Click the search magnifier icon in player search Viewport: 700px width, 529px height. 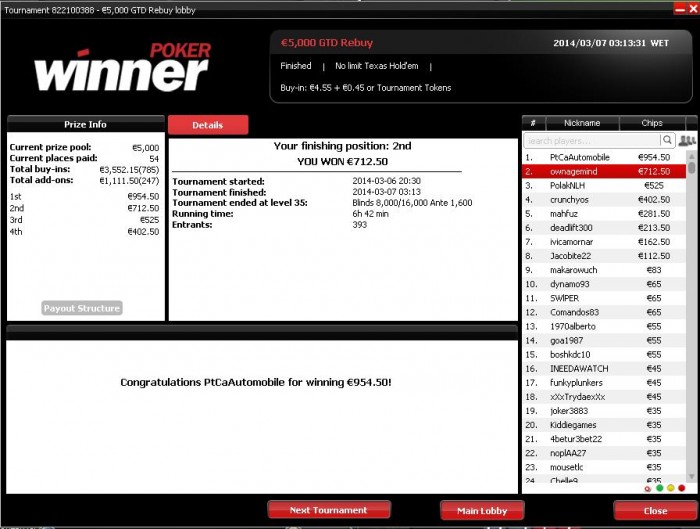667,140
